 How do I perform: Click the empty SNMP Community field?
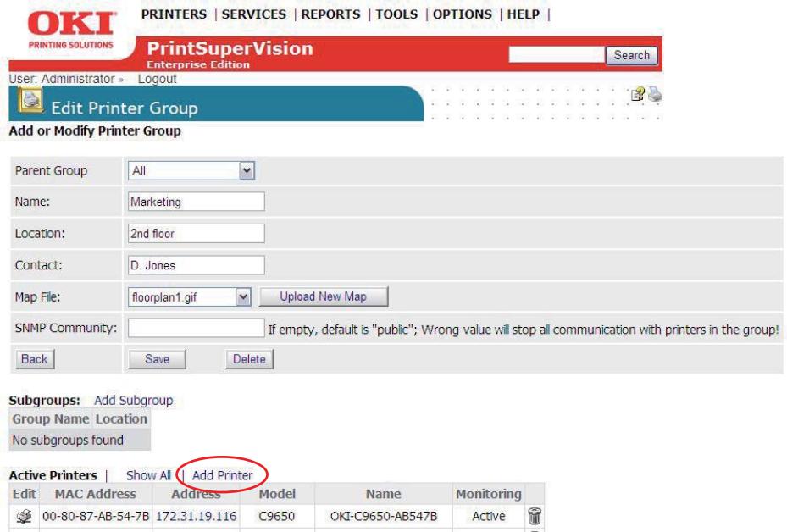[197, 328]
